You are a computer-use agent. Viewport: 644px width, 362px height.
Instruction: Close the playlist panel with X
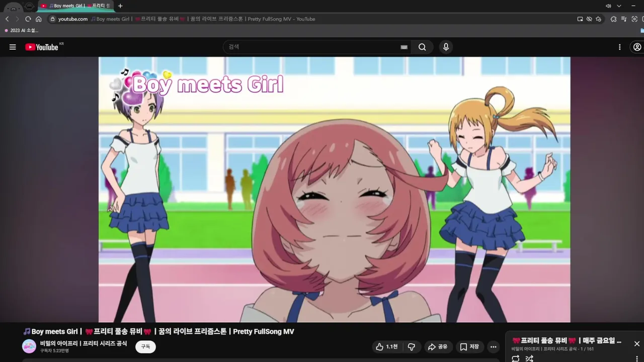coord(637,344)
